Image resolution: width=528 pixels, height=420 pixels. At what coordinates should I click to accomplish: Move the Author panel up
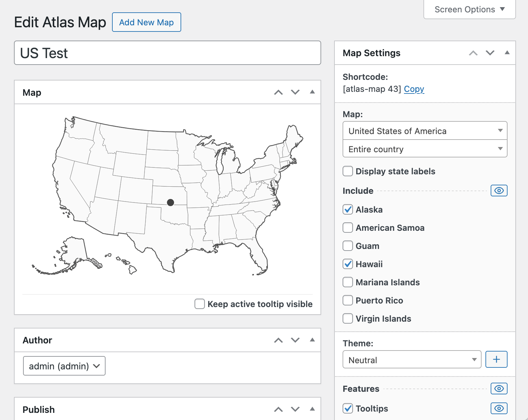[x=278, y=340]
